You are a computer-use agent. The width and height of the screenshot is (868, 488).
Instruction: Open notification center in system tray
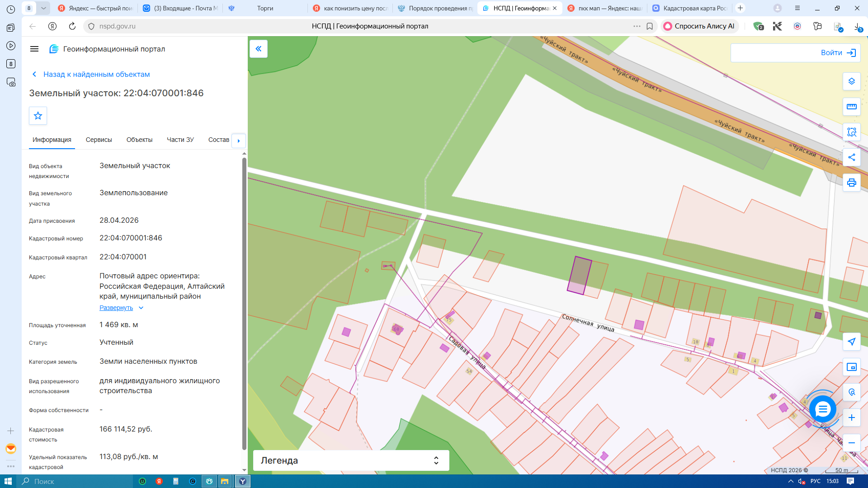(x=850, y=481)
